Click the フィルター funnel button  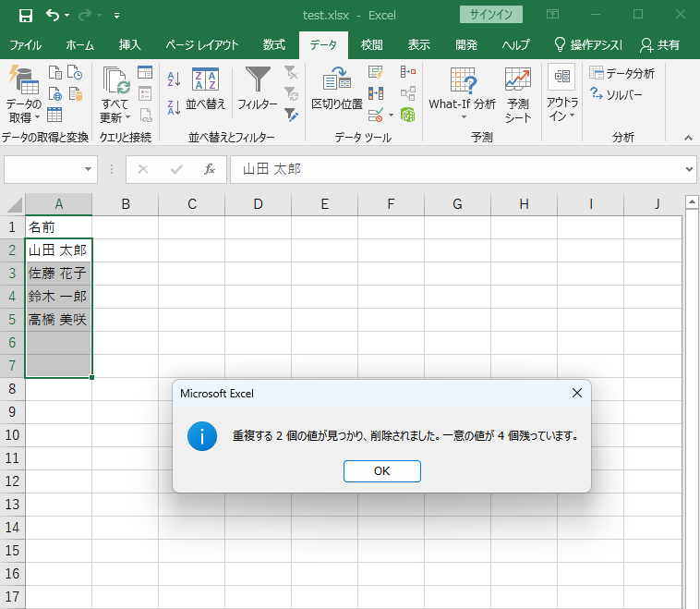click(258, 89)
